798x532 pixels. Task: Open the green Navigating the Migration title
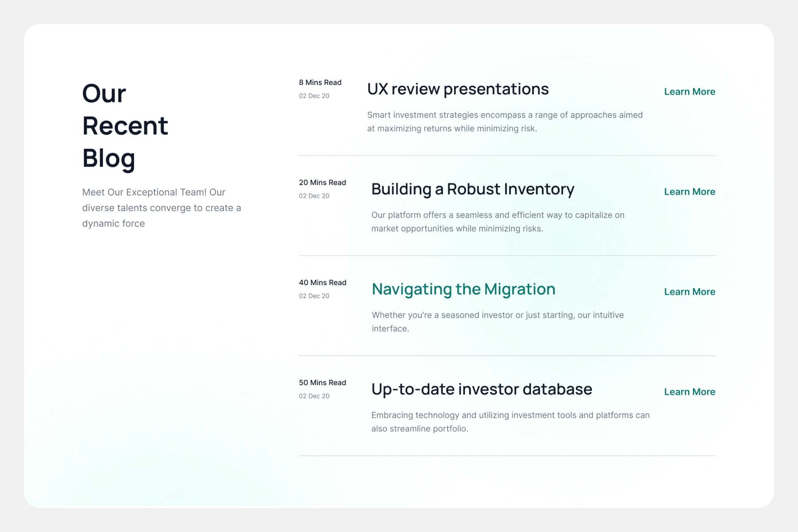point(463,289)
